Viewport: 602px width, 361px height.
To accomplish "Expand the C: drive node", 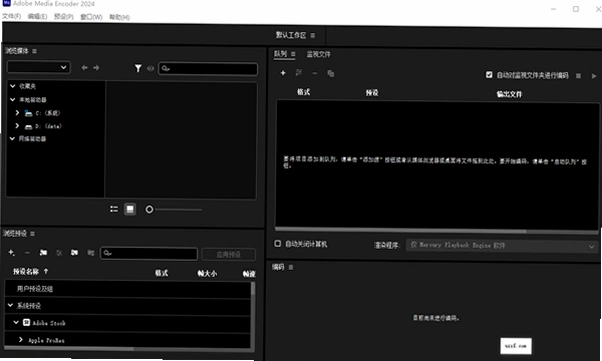I will pyautogui.click(x=17, y=113).
